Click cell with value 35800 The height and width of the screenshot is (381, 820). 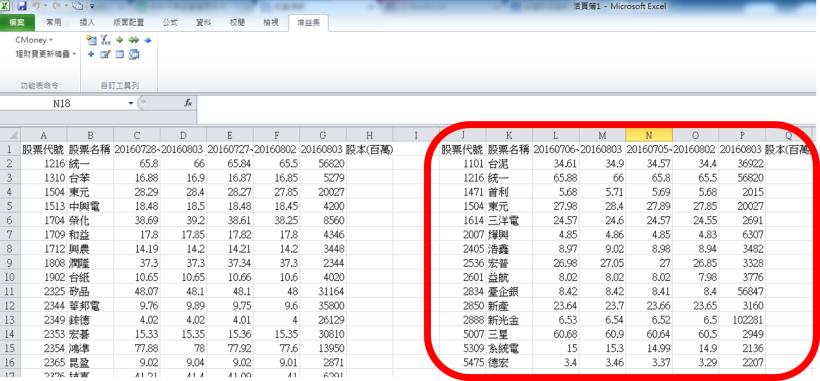(323, 305)
